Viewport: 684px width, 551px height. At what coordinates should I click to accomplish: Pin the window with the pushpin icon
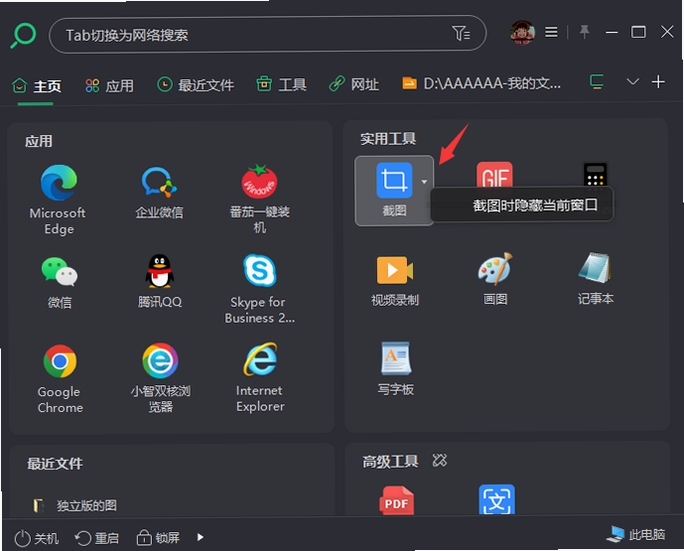coord(584,32)
